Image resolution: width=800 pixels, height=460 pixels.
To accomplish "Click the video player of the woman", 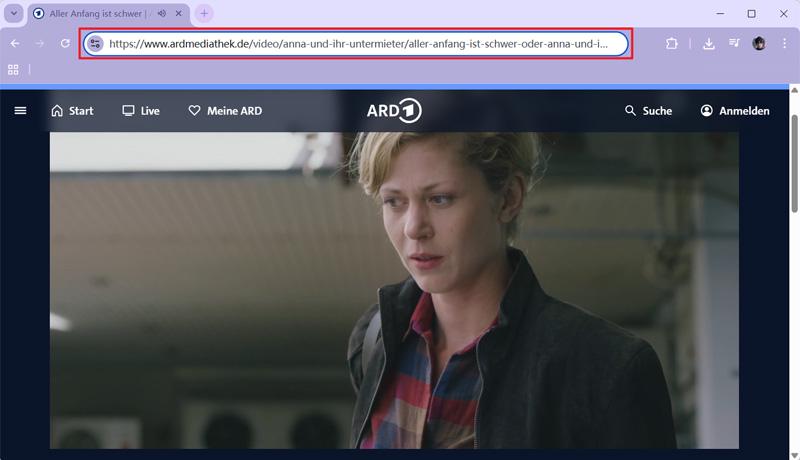I will point(394,290).
